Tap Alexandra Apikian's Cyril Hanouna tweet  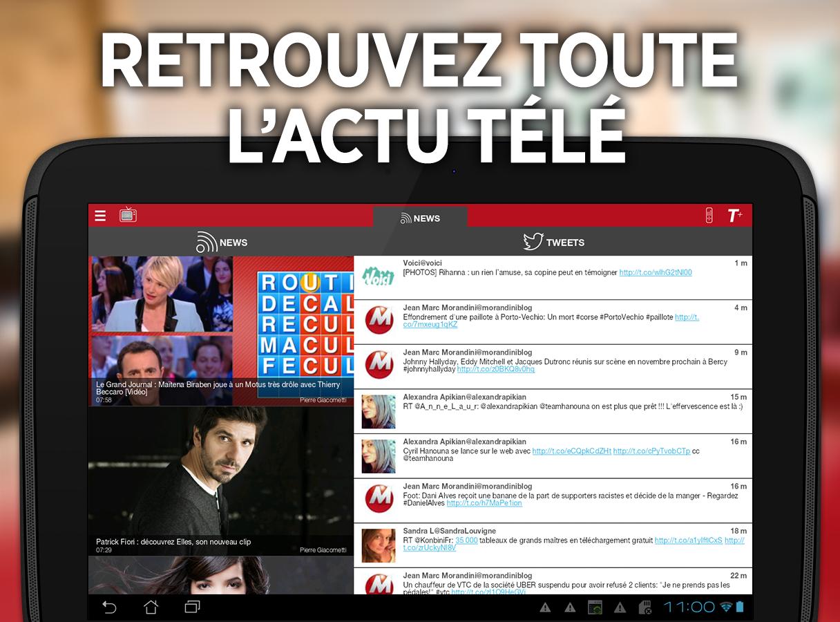tap(553, 456)
